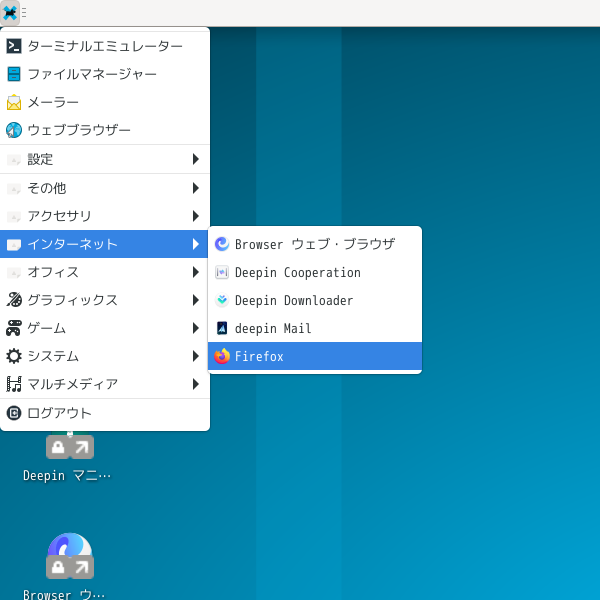The image size is (600, 600).
Task: Click the terminal emulator icon
Action: pyautogui.click(x=14, y=46)
